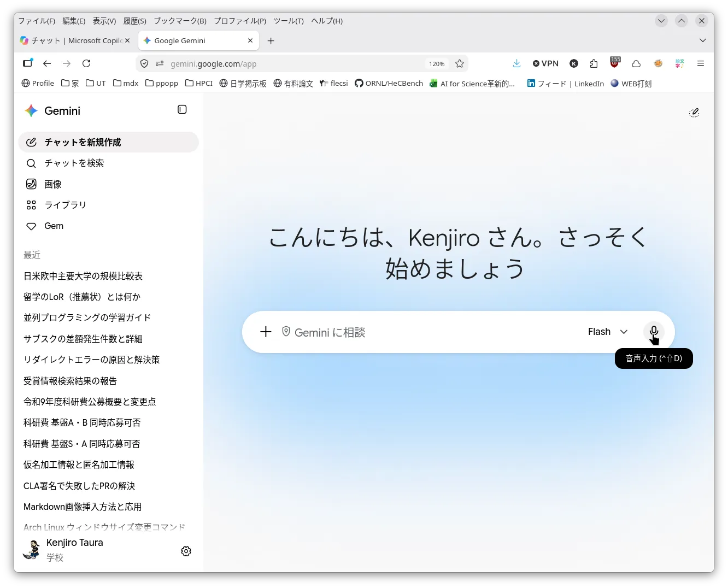
Task: Open chat 並列プログラミングの学習ガイド
Action: point(87,318)
